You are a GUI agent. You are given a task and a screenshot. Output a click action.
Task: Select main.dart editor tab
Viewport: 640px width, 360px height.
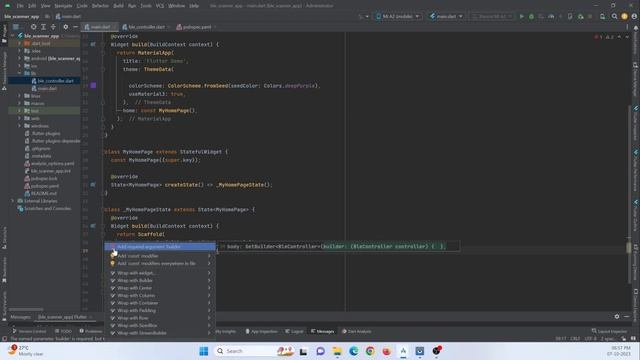pyautogui.click(x=100, y=27)
